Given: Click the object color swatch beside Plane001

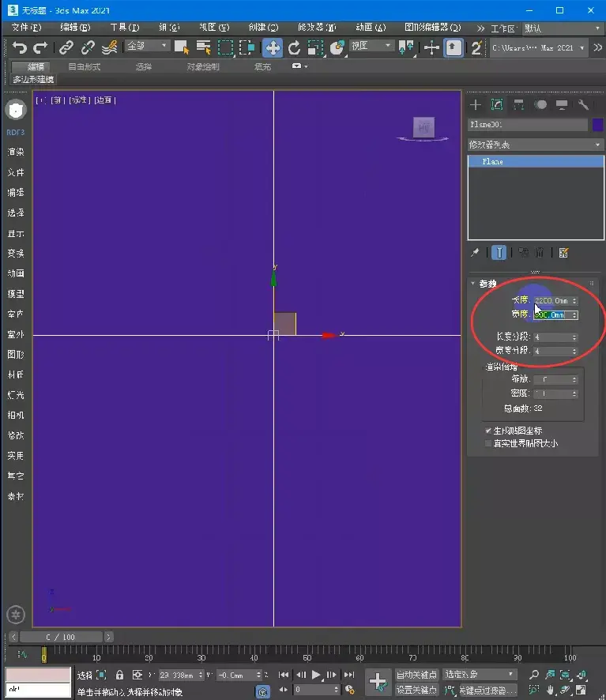Looking at the screenshot, I should click(598, 125).
